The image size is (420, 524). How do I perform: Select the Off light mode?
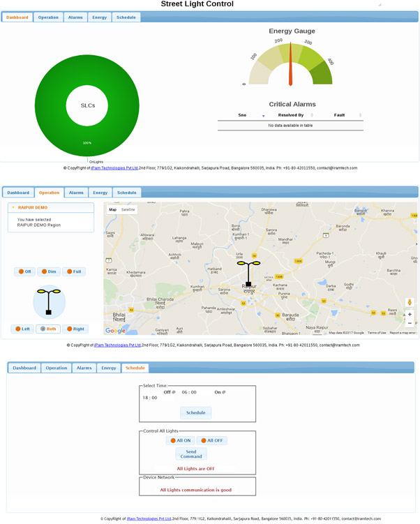tap(24, 271)
